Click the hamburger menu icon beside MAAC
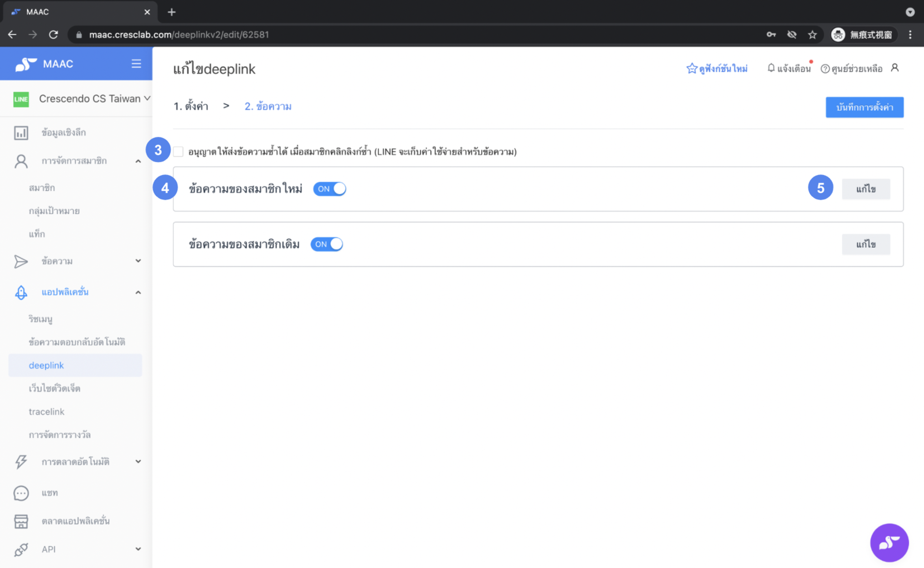This screenshot has width=924, height=568. pos(136,63)
